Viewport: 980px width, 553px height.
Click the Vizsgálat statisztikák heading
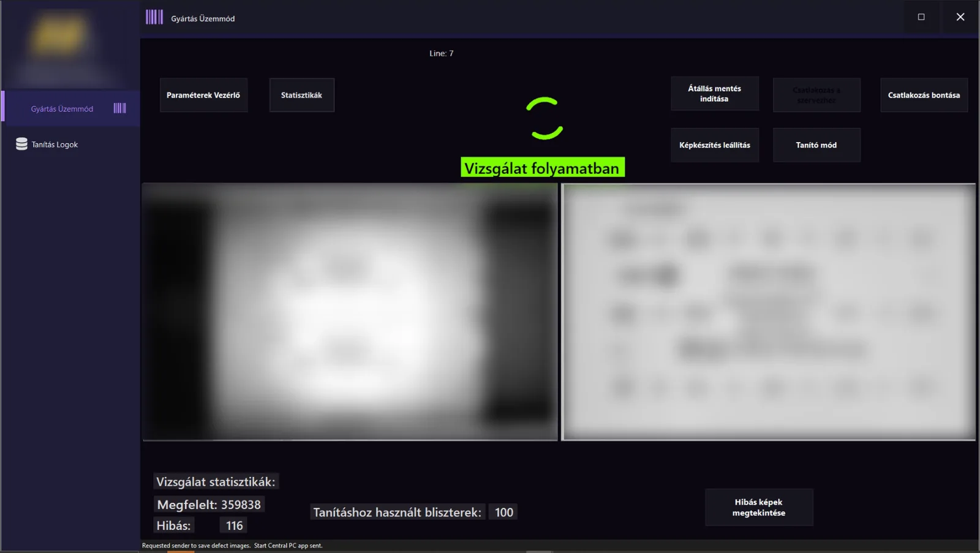[x=216, y=481]
